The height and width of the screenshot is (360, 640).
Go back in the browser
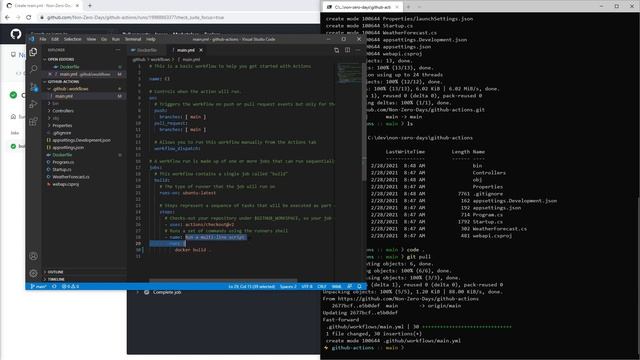[x=7, y=18]
